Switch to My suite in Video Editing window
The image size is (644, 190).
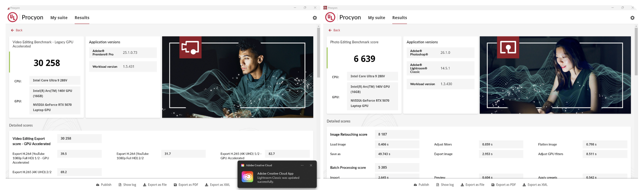coord(59,18)
